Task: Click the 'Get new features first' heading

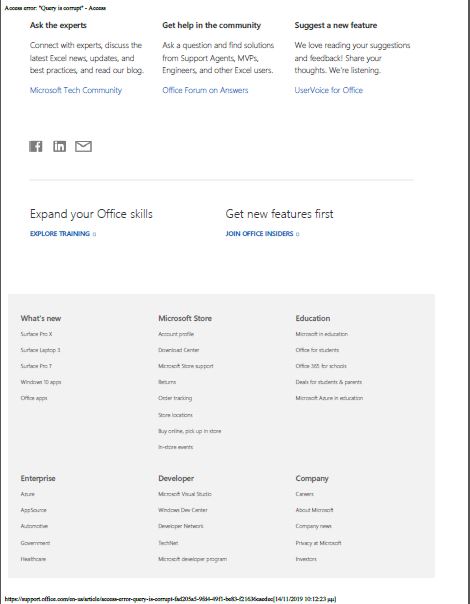Action: [x=279, y=214]
